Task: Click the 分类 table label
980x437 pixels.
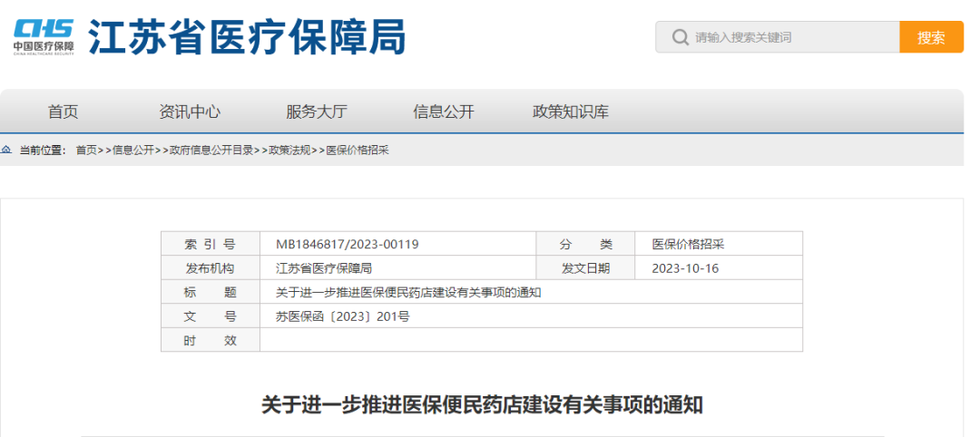Action: tap(585, 244)
